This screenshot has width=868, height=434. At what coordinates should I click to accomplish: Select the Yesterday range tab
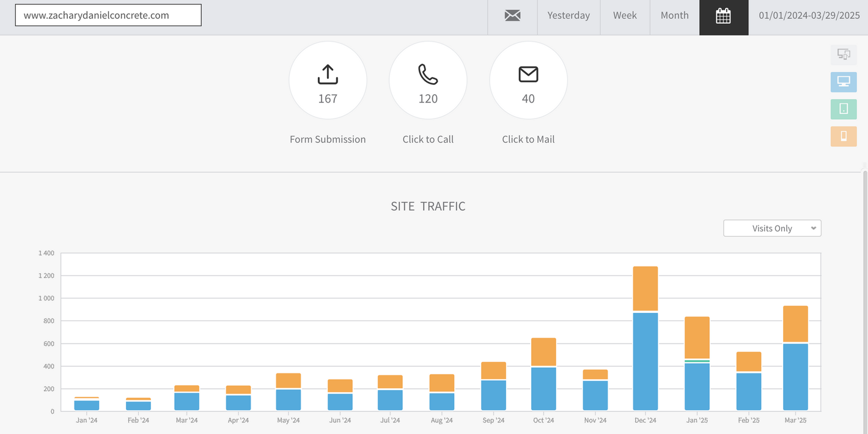pyautogui.click(x=568, y=16)
